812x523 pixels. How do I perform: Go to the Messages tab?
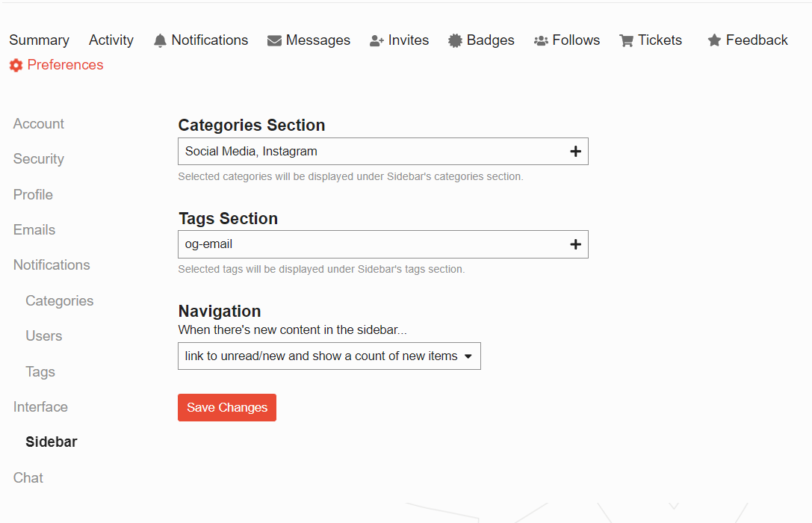(309, 40)
